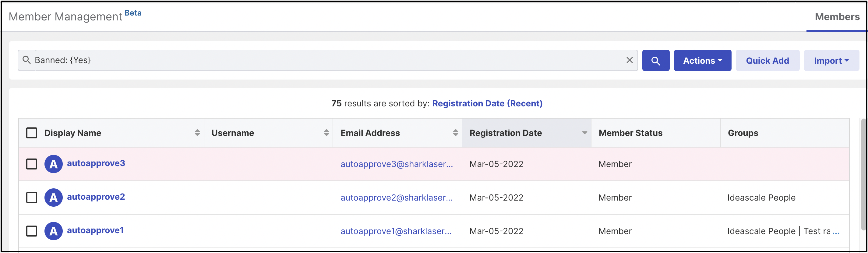Image resolution: width=868 pixels, height=253 pixels.
Task: Click the blue search magnifier button
Action: 655,60
